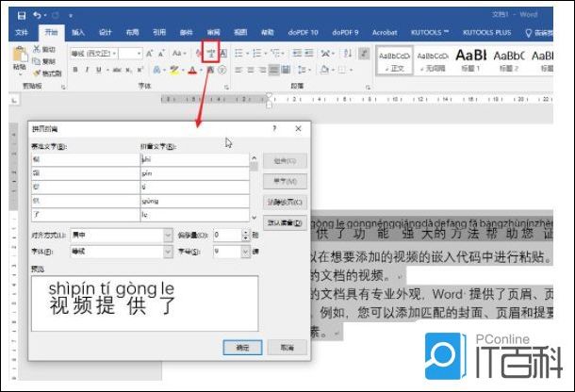Toggle italic formatting
This screenshot has width=575, height=392.
pyautogui.click(x=87, y=70)
